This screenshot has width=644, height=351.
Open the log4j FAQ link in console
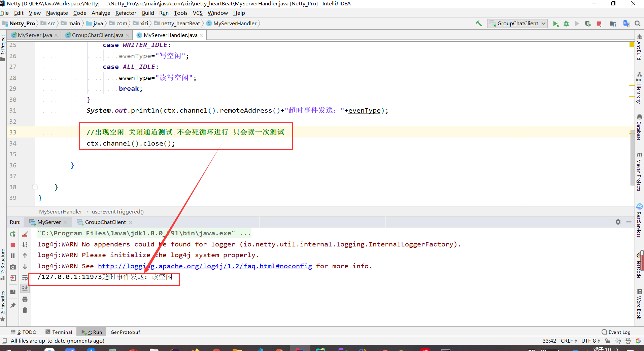click(x=205, y=266)
